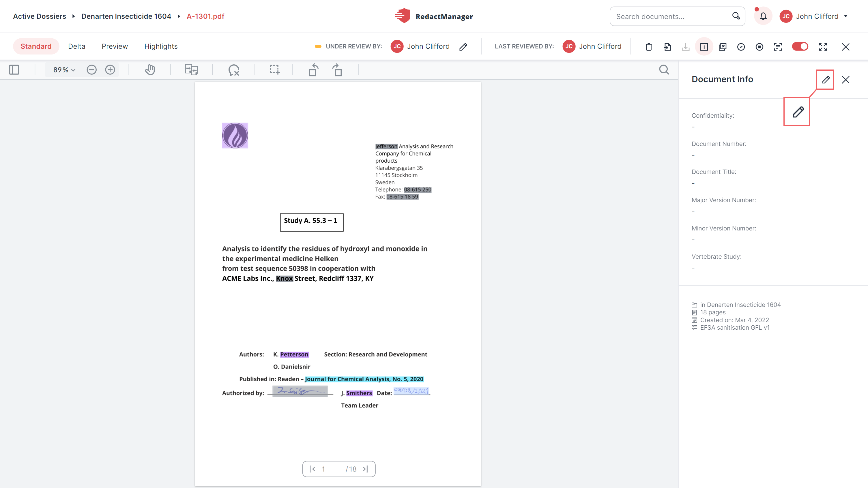This screenshot has width=868, height=488.
Task: Toggle the red automatic analysis switch
Action: [x=800, y=46]
